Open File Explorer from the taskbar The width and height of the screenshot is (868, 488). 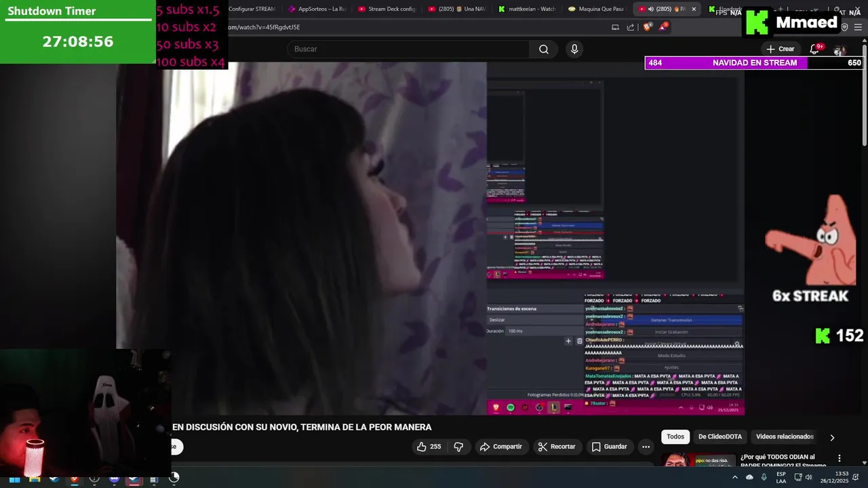[35, 479]
